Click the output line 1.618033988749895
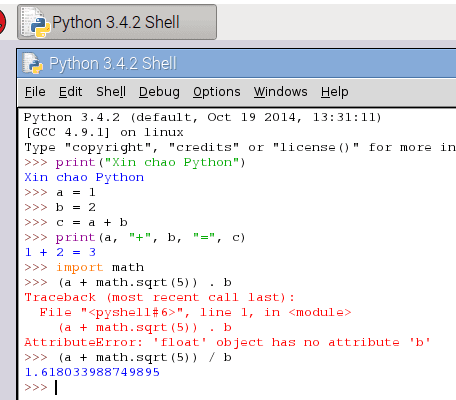Viewport: 456px width, 400px height. (x=92, y=372)
